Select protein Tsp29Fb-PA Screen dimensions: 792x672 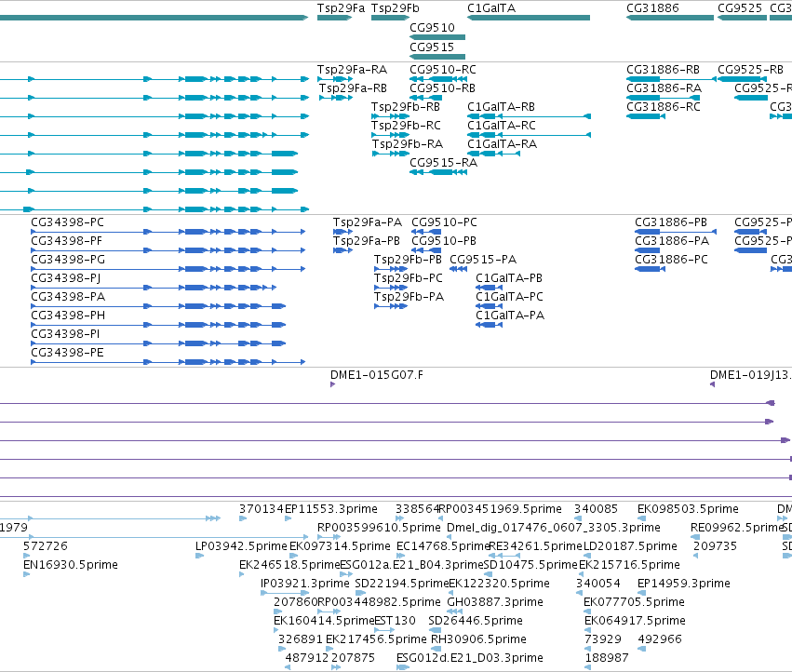391,306
